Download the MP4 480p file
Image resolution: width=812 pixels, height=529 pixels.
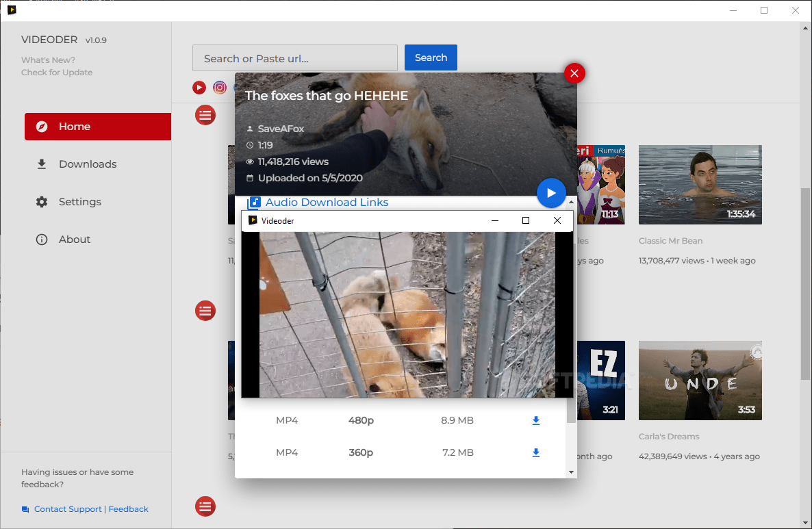click(x=536, y=420)
